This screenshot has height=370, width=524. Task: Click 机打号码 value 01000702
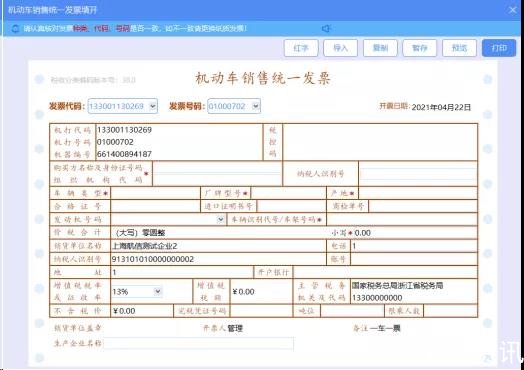point(115,142)
